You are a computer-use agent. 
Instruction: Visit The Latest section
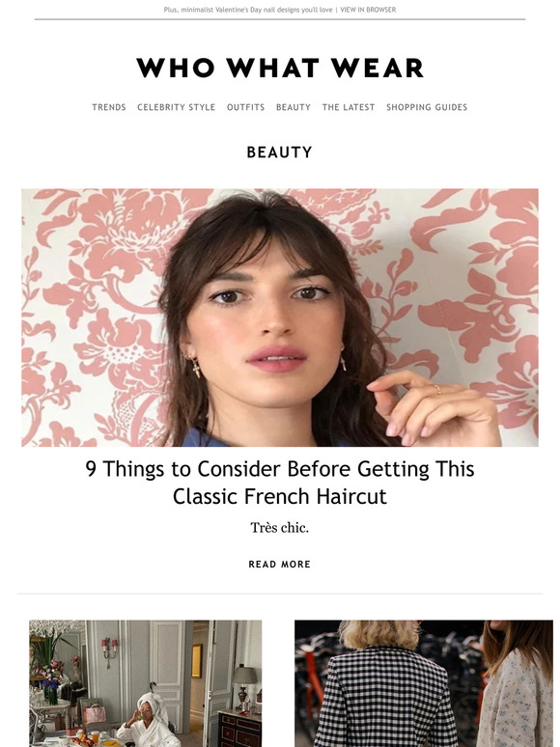pyautogui.click(x=349, y=107)
